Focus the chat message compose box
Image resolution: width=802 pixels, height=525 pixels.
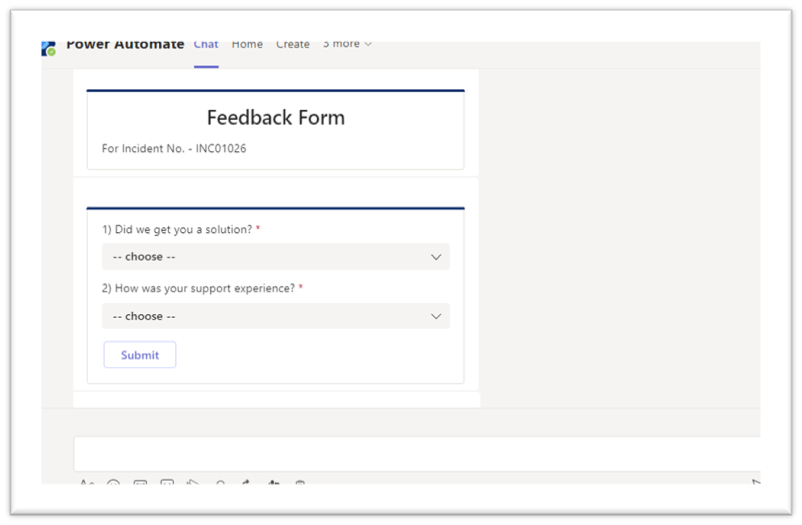(x=417, y=453)
